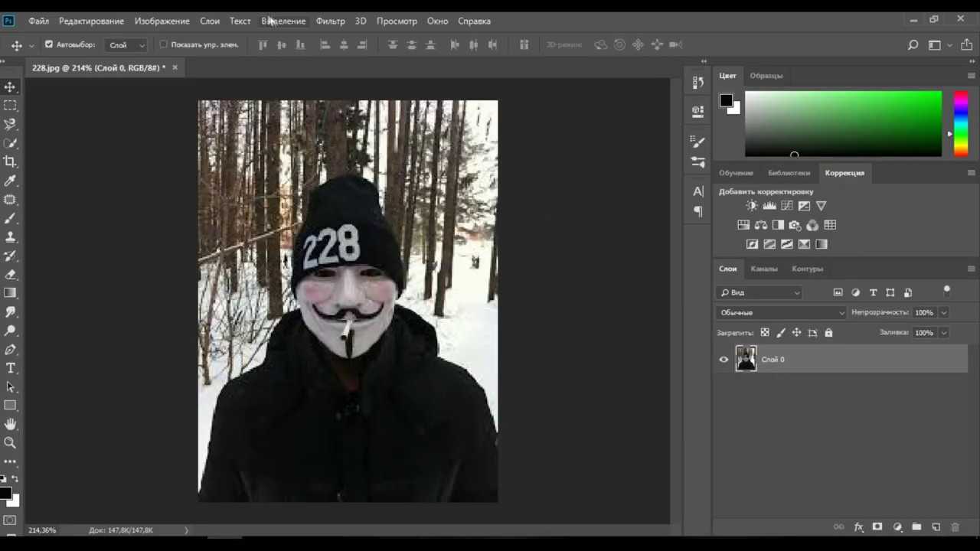The image size is (980, 551).
Task: Open the Изображение menu
Action: pos(162,21)
